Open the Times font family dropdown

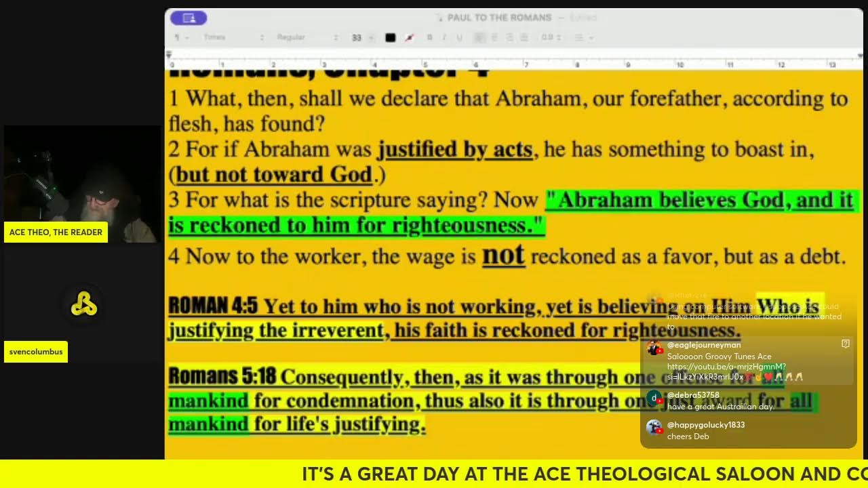(233, 37)
